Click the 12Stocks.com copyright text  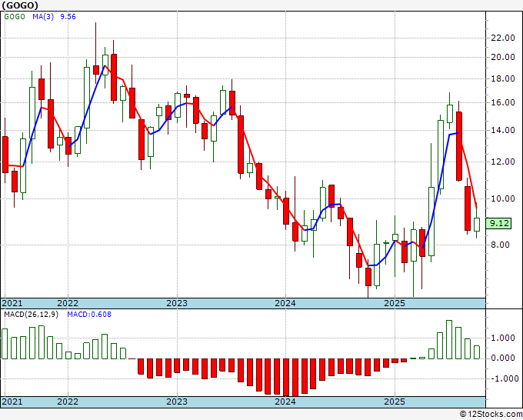tap(491, 414)
